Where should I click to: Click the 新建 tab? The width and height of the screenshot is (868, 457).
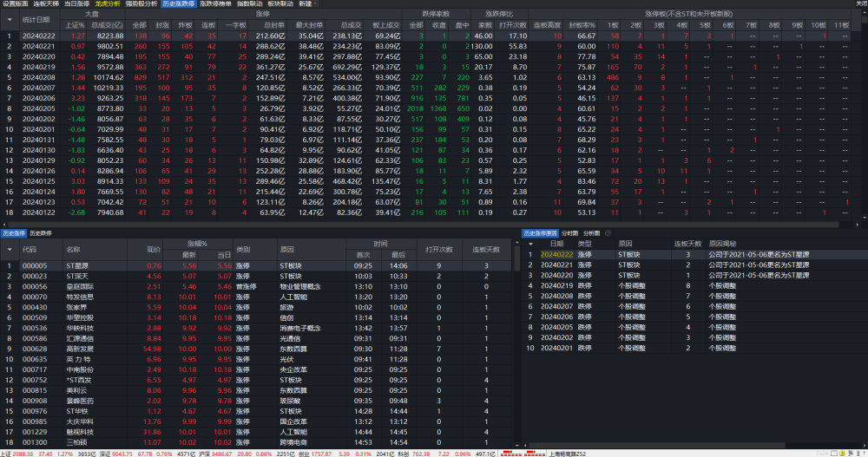coord(305,3)
